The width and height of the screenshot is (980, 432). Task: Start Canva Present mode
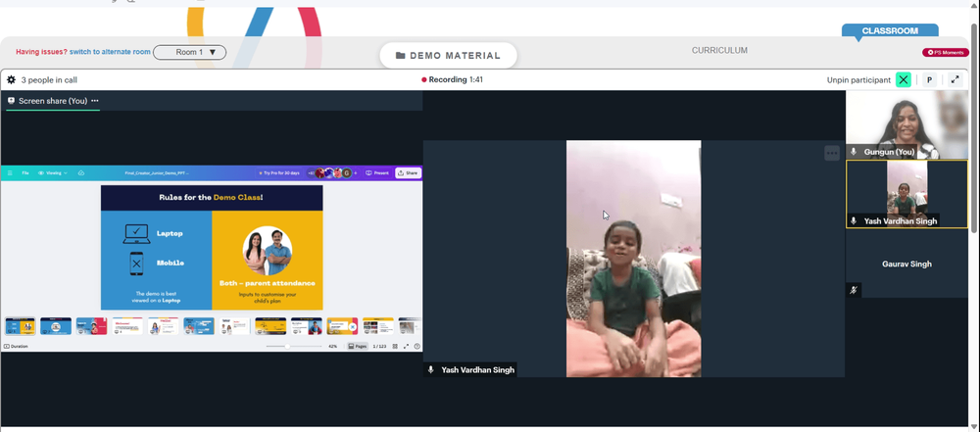point(377,173)
